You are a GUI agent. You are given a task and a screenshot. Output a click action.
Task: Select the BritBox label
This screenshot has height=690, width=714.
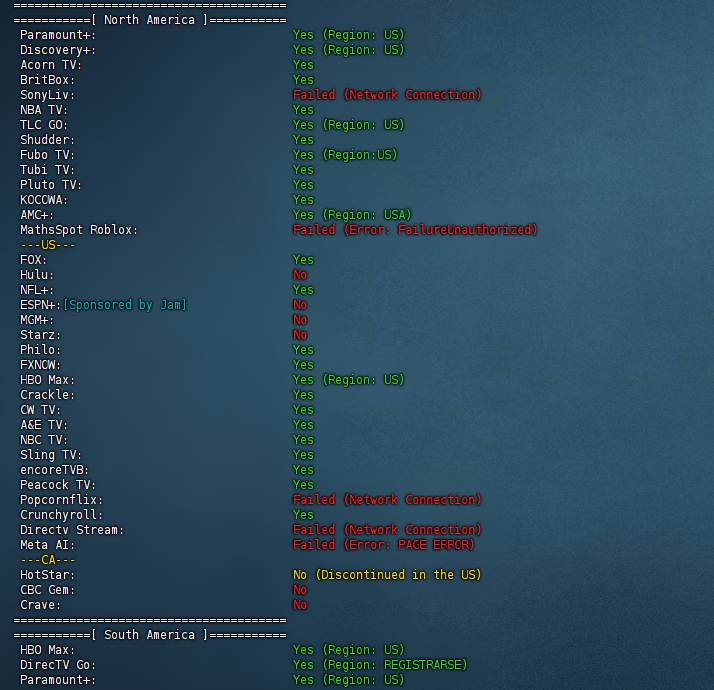(x=47, y=80)
